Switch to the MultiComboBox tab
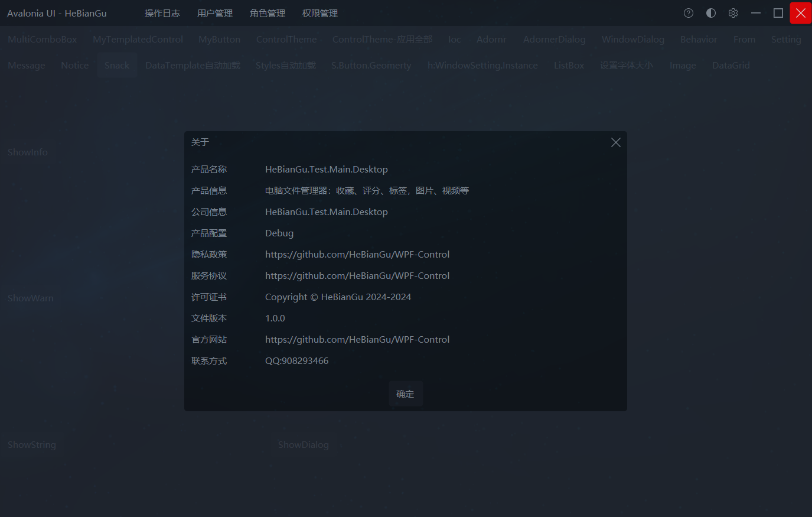812x517 pixels. [x=43, y=40]
